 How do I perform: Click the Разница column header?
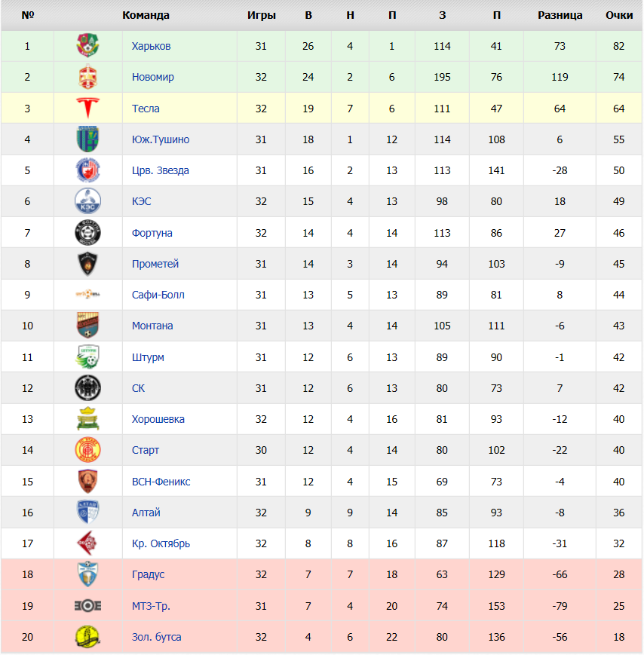(560, 16)
